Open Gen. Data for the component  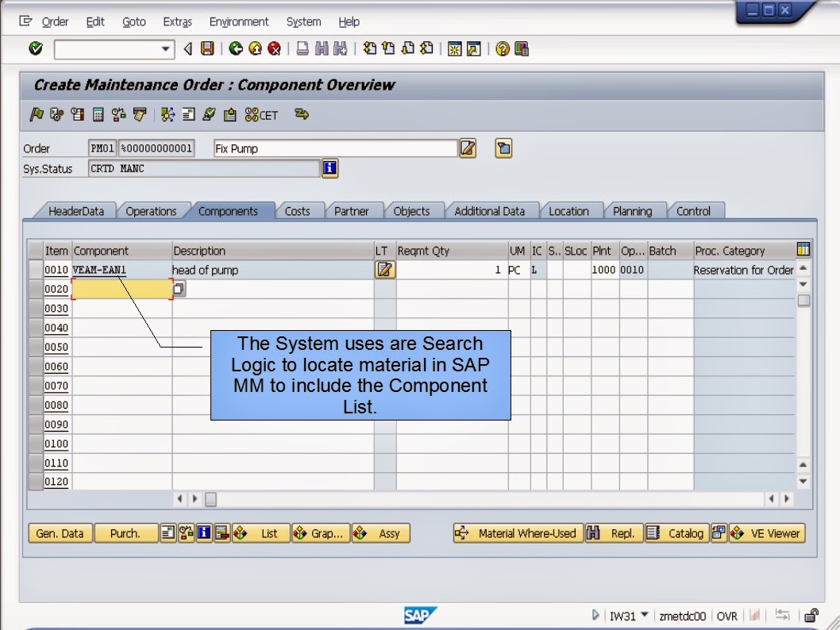[x=59, y=533]
